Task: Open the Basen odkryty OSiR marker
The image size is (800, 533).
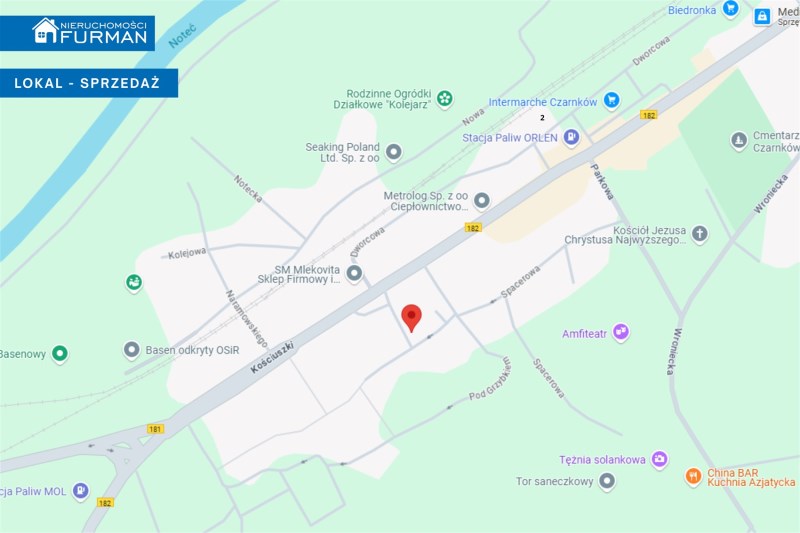Action: point(132,350)
